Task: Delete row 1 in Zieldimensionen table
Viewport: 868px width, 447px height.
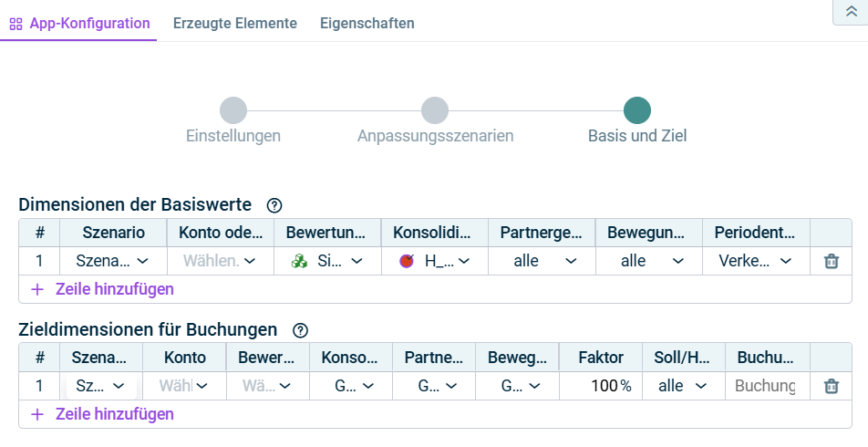Action: coord(832,386)
